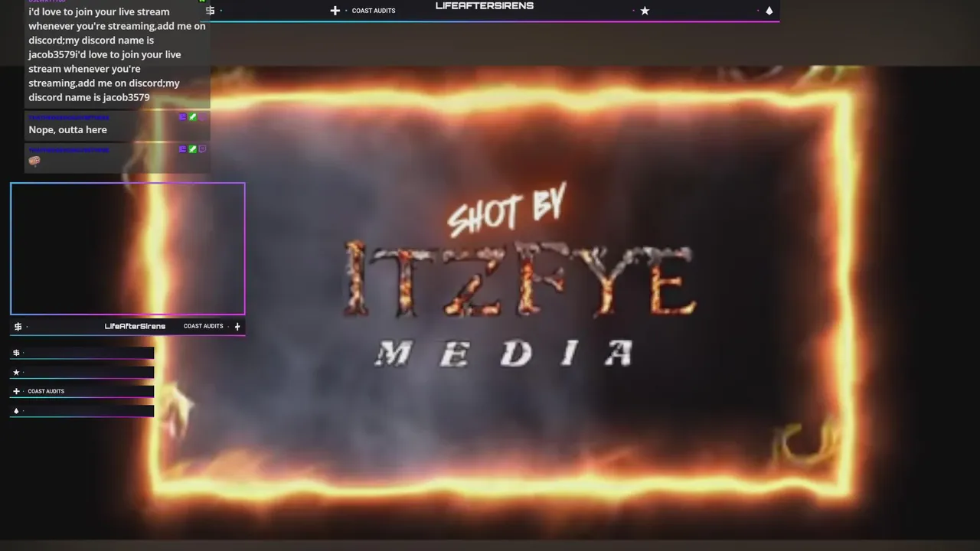Click the Twitch chat-bubble badge on the emoji message
Screen dimensions: 980x551
[x=202, y=149]
